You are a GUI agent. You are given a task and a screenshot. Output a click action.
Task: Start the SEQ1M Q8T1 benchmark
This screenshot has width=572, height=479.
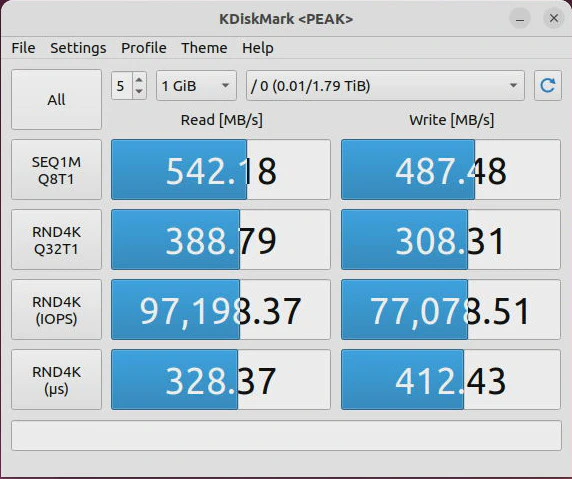point(56,170)
